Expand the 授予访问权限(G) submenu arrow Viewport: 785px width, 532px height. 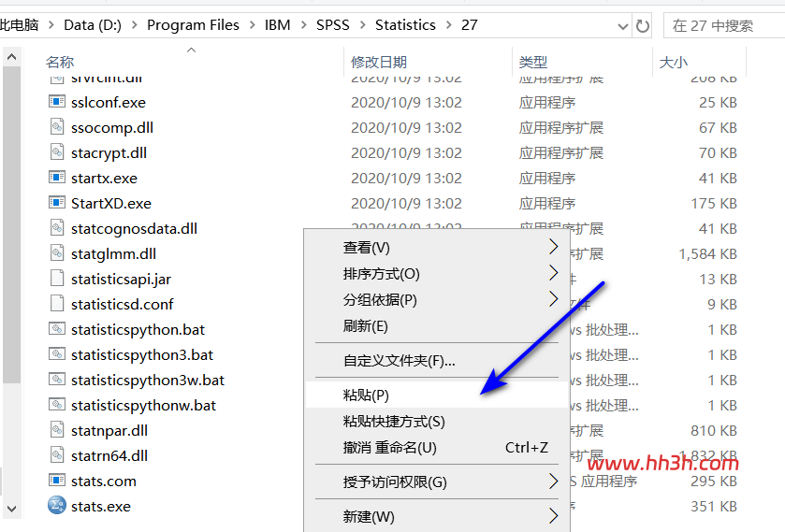(553, 482)
